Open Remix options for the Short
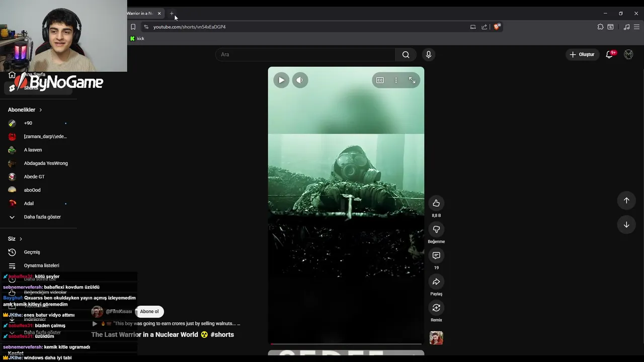 point(436,308)
